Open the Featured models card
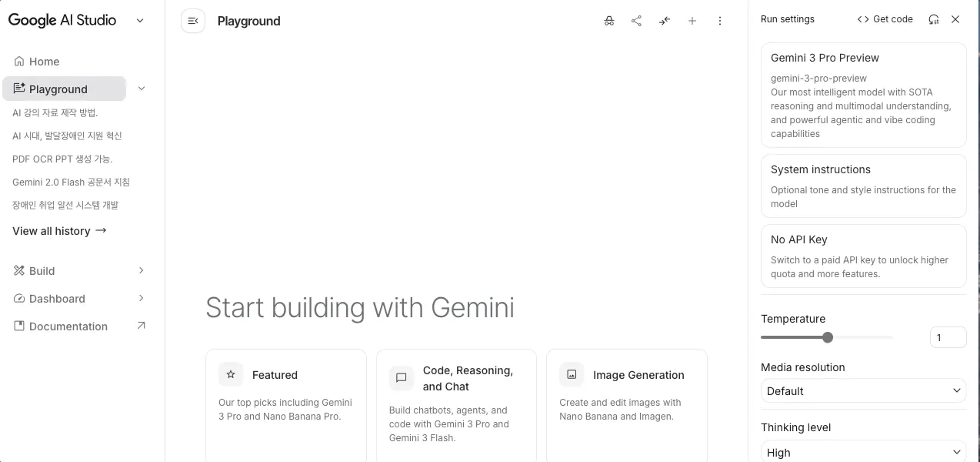Image resolution: width=980 pixels, height=462 pixels. 286,406
